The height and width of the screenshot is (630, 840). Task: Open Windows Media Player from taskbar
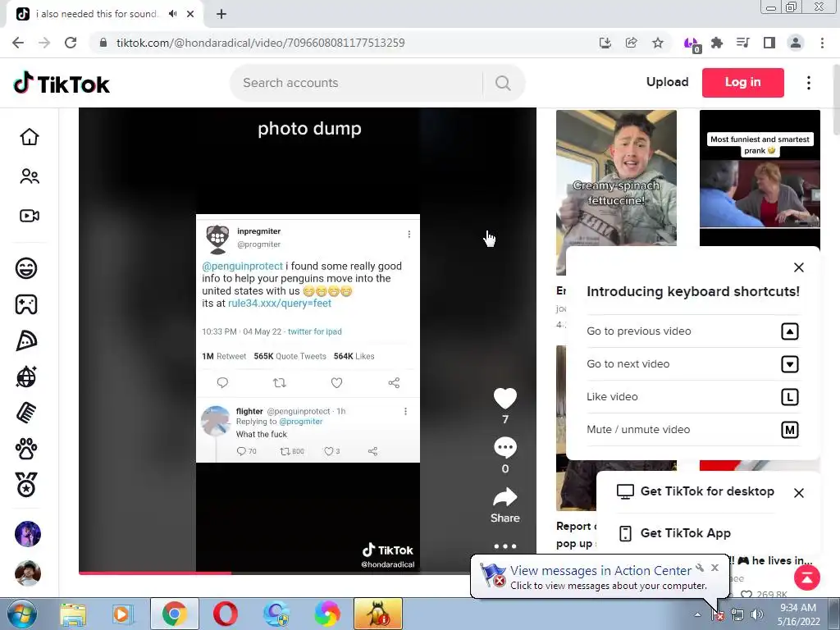coord(121,614)
